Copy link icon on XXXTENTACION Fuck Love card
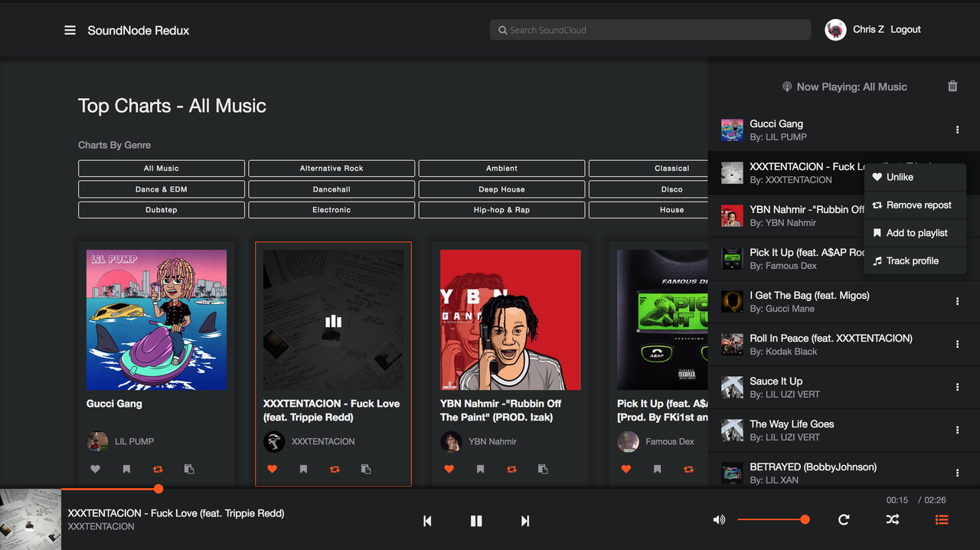This screenshot has height=550, width=980. (366, 469)
